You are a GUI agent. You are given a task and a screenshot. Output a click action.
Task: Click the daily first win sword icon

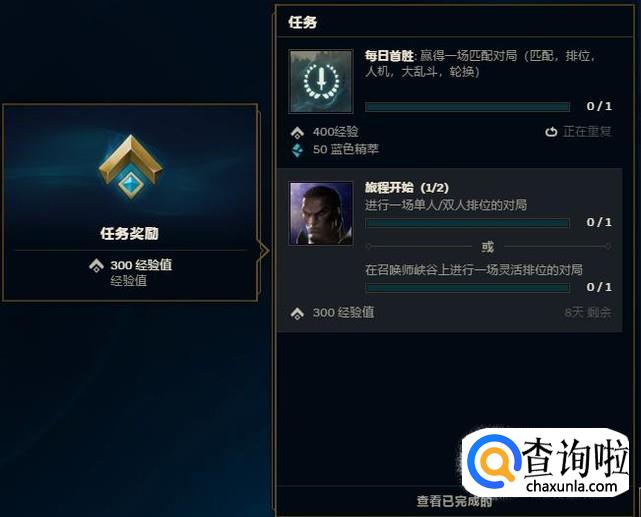tap(321, 81)
